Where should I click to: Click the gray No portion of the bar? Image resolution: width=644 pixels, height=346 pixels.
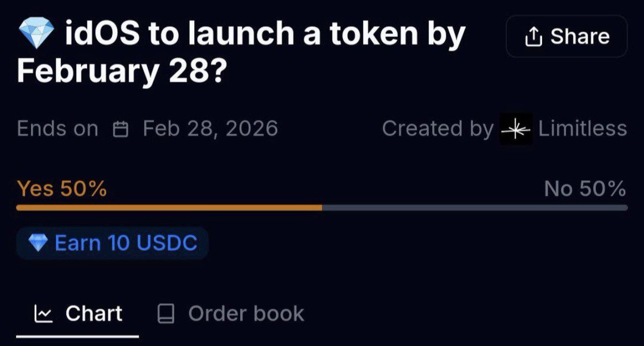474,207
